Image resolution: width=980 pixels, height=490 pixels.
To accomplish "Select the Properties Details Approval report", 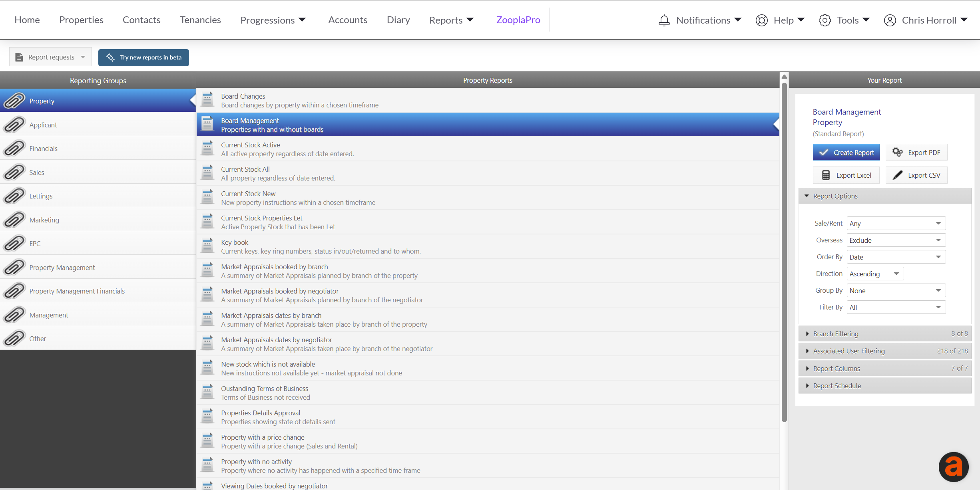I will [x=488, y=417].
